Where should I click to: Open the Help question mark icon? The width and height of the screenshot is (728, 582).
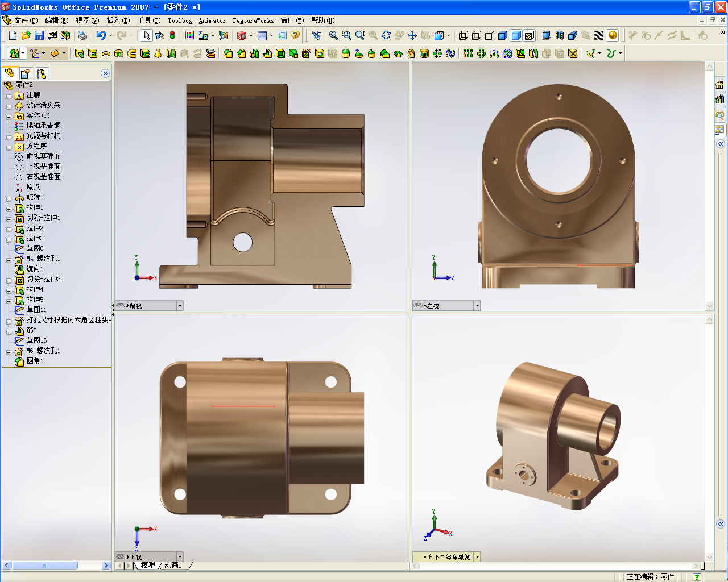[x=295, y=35]
